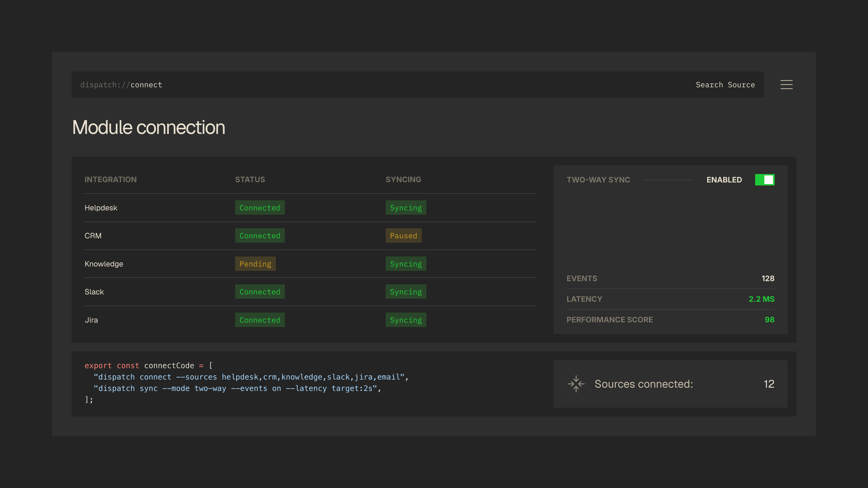This screenshot has width=868, height=488.
Task: Click the sources connected arrows icon
Action: pos(576,384)
